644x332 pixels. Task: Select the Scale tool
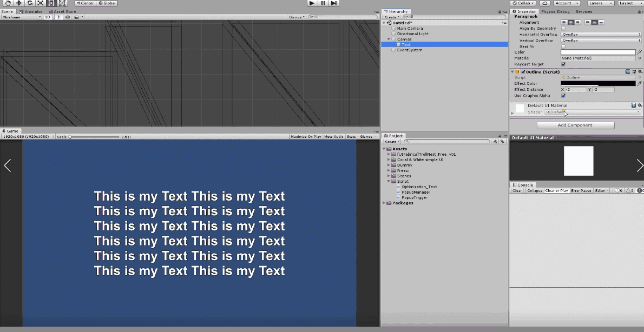pos(40,3)
